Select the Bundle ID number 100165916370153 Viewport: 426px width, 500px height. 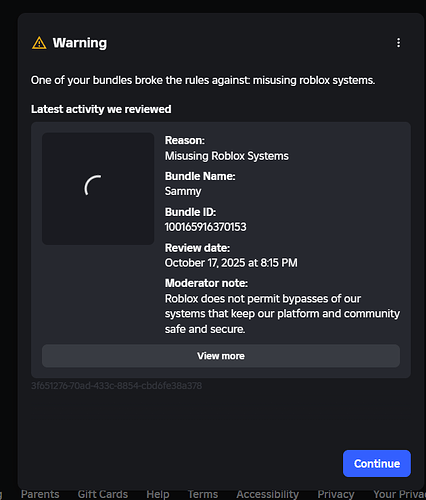tap(206, 227)
